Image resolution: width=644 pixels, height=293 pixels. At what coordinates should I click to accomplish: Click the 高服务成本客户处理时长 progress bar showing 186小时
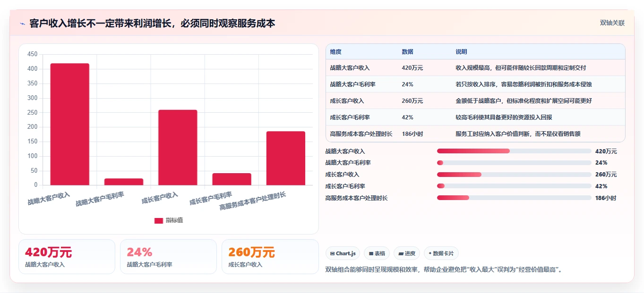(514, 198)
